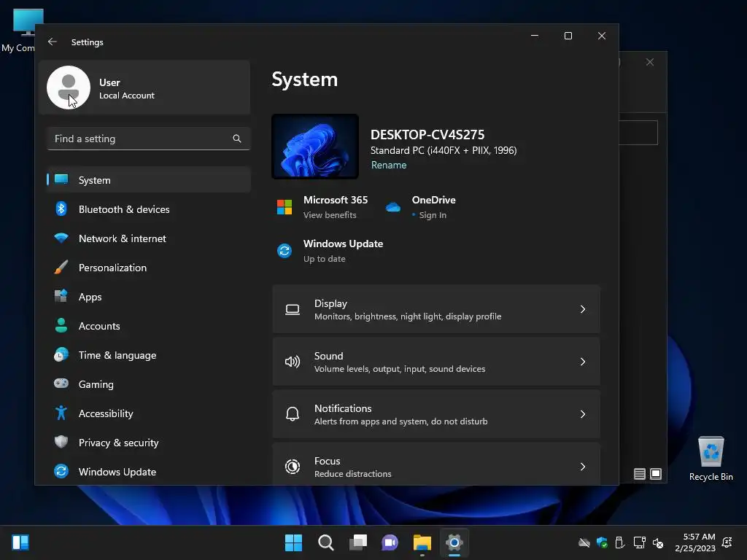Click the Rename link for the PC
The image size is (747, 560).
[x=389, y=165]
